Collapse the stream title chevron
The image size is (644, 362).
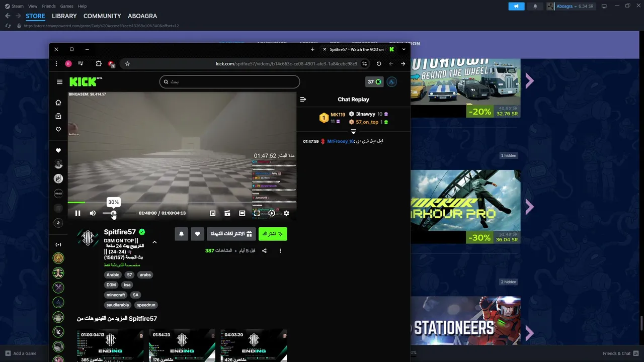pos(154,242)
